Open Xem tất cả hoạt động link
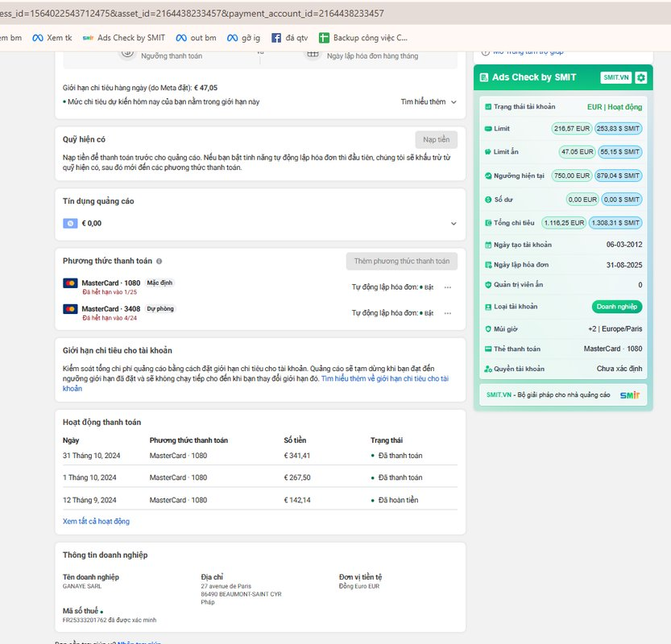The width and height of the screenshot is (671, 644). pyautogui.click(x=96, y=522)
